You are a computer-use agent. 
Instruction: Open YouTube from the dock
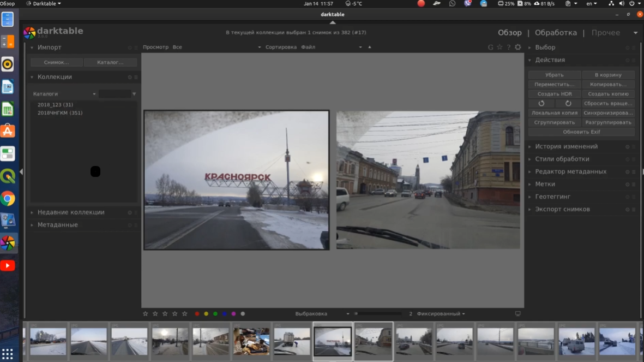click(x=8, y=265)
